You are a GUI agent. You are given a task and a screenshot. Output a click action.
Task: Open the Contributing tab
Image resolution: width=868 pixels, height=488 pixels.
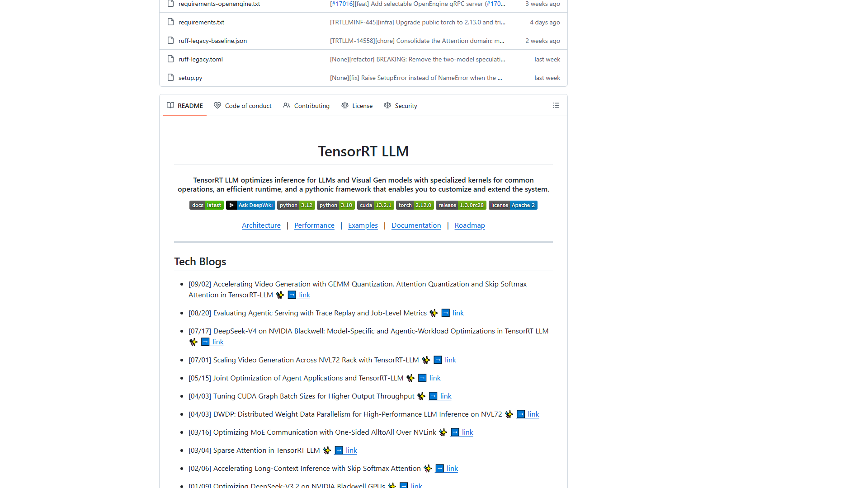[x=307, y=105]
